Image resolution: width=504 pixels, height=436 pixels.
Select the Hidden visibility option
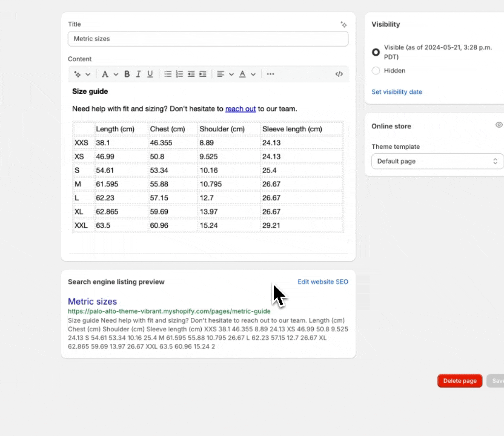click(376, 71)
